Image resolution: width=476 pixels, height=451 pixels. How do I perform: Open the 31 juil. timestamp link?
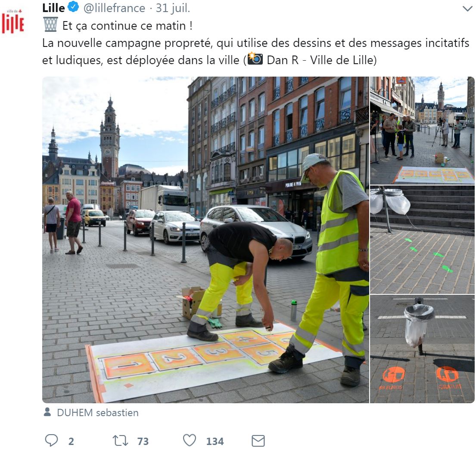173,8
